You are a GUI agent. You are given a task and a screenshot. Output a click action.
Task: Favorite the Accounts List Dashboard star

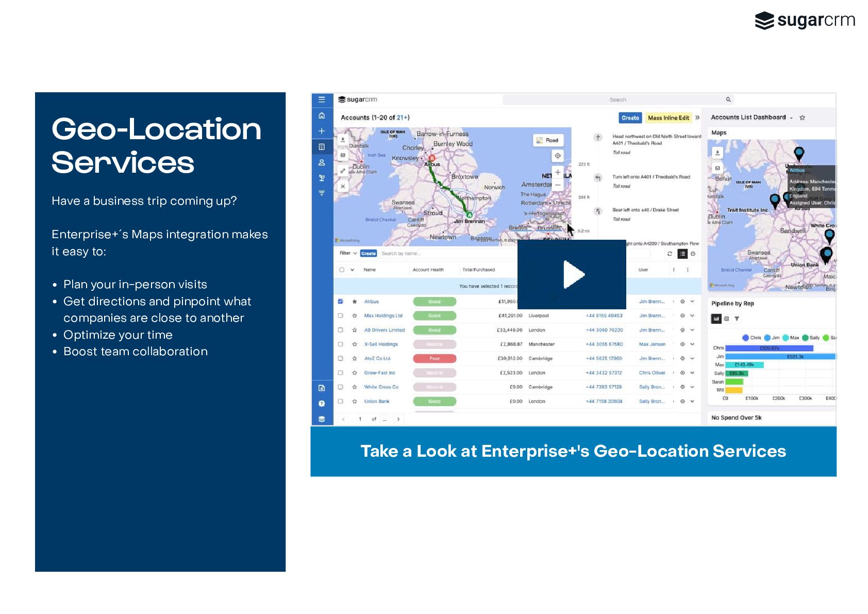click(x=802, y=118)
